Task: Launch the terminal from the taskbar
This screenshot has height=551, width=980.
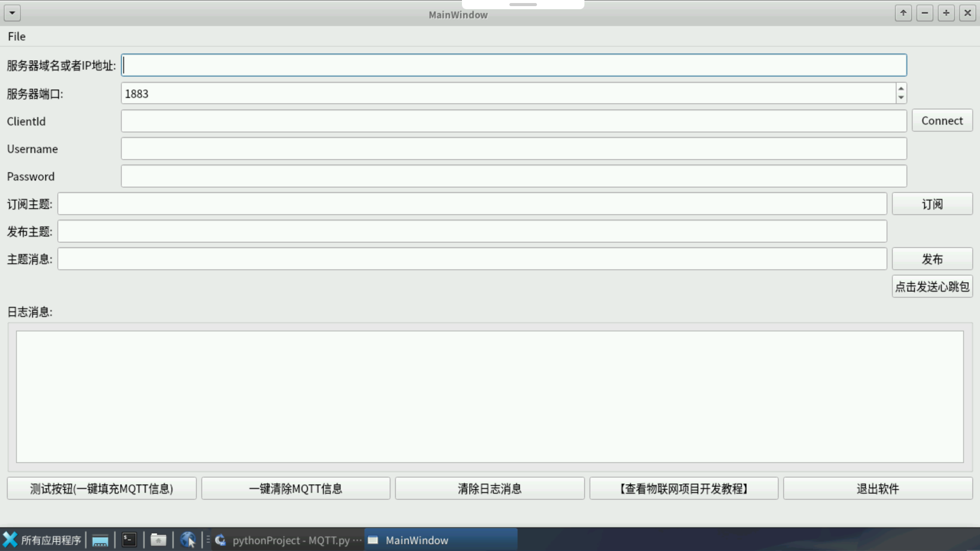Action: coord(129,540)
